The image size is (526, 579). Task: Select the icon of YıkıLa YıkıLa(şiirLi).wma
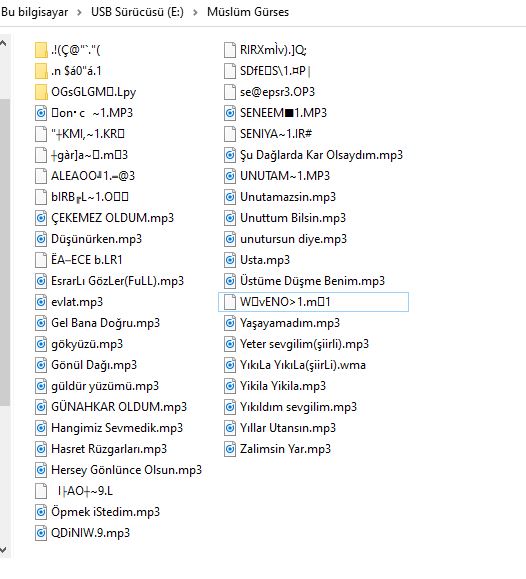(x=230, y=365)
